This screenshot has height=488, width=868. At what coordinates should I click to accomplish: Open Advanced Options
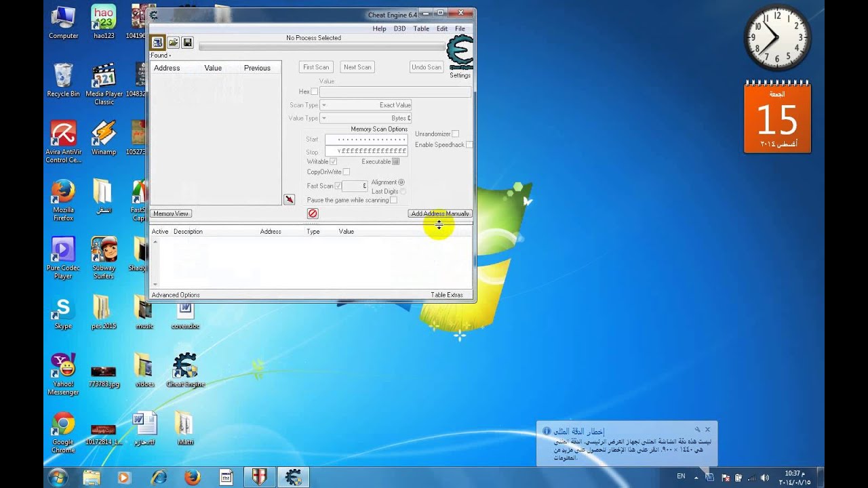pos(176,295)
